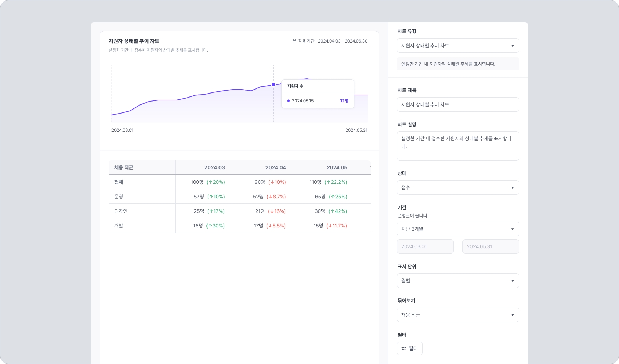The height and width of the screenshot is (364, 619).
Task: Click the 채용 직군 column header
Action: tap(124, 167)
